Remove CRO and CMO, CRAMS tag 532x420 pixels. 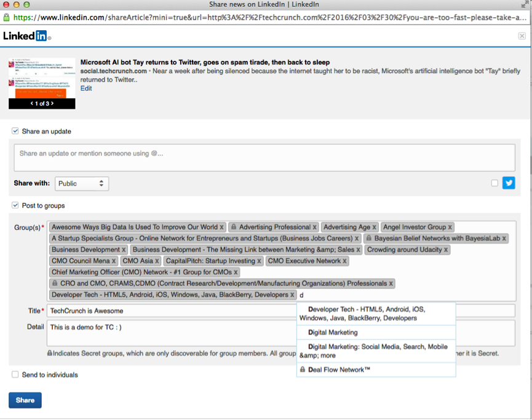391,283
